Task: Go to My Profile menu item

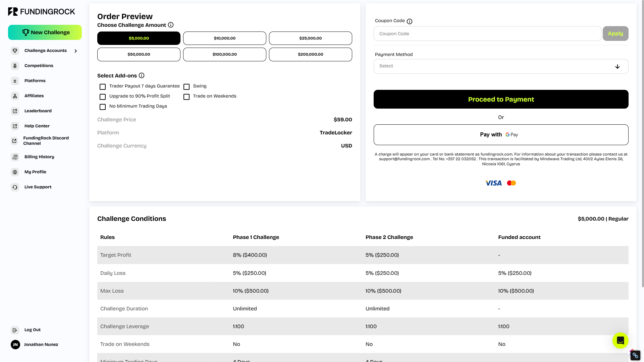Action: pyautogui.click(x=35, y=172)
